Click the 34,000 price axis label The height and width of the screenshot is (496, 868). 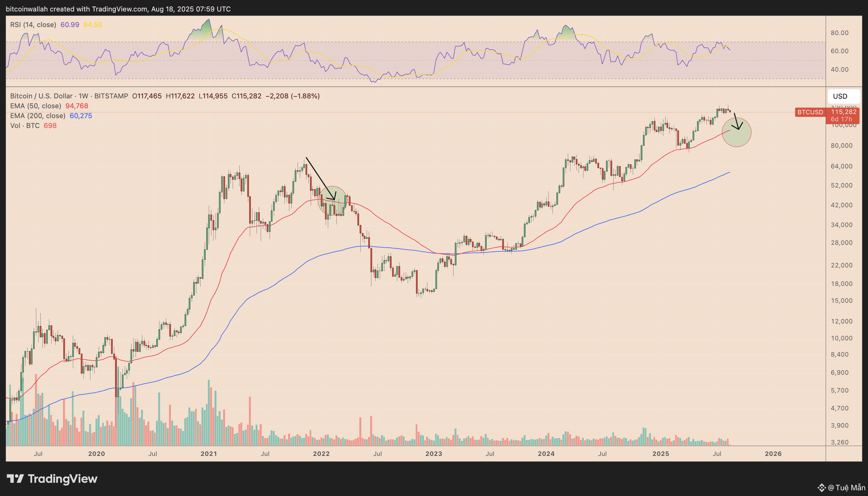[842, 225]
